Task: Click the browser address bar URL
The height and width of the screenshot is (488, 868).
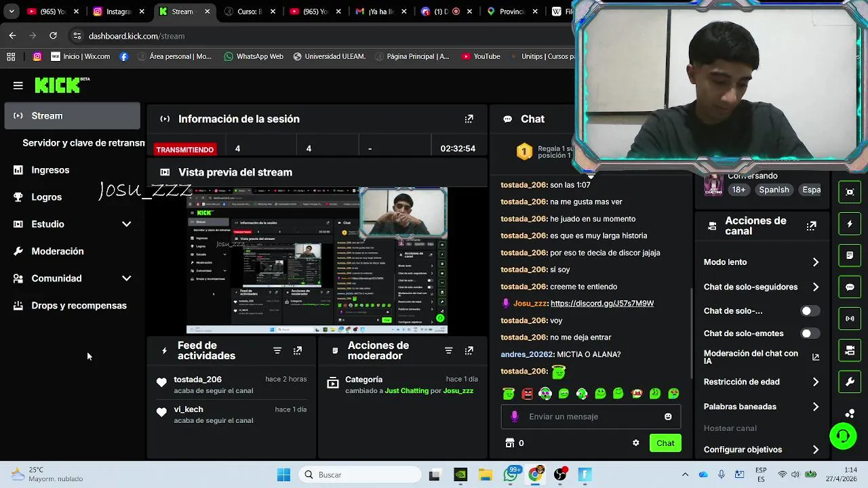Action: pos(136,36)
